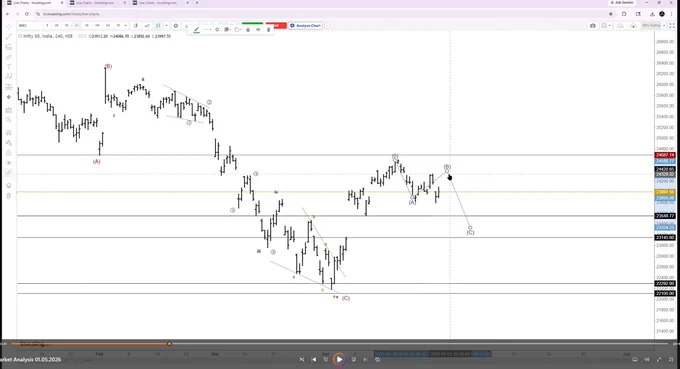Switch to the third Live Charts browser tab
This screenshot has height=369, width=680.
click(x=159, y=3)
